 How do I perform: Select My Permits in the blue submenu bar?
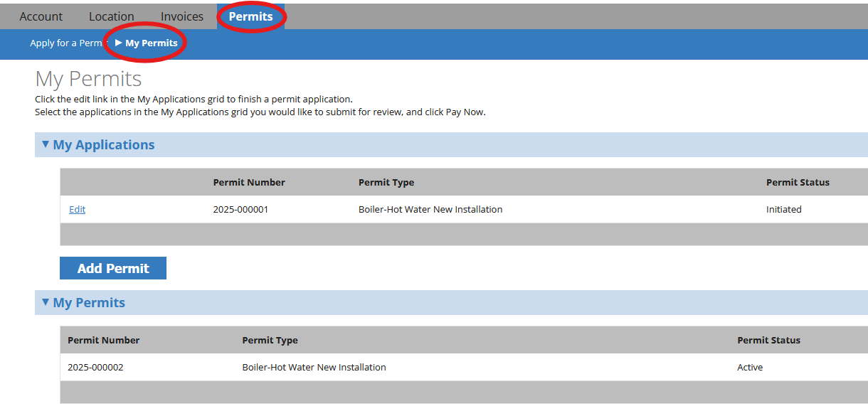click(x=151, y=43)
